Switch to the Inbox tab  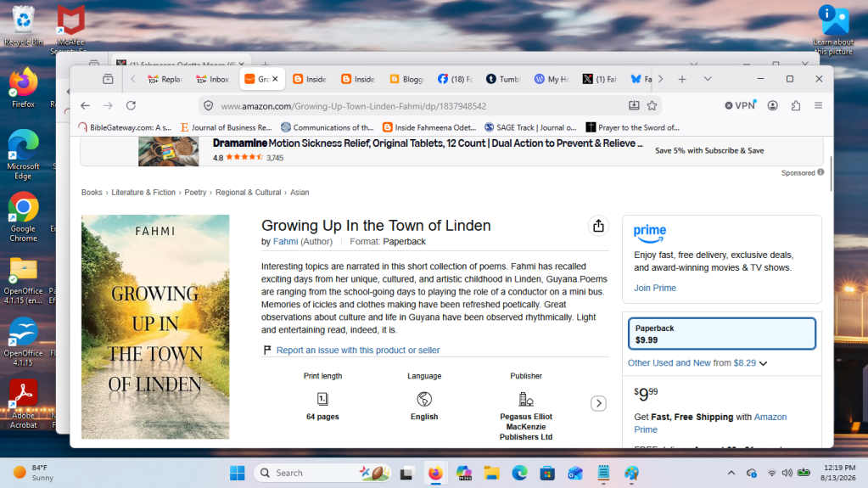[213, 79]
